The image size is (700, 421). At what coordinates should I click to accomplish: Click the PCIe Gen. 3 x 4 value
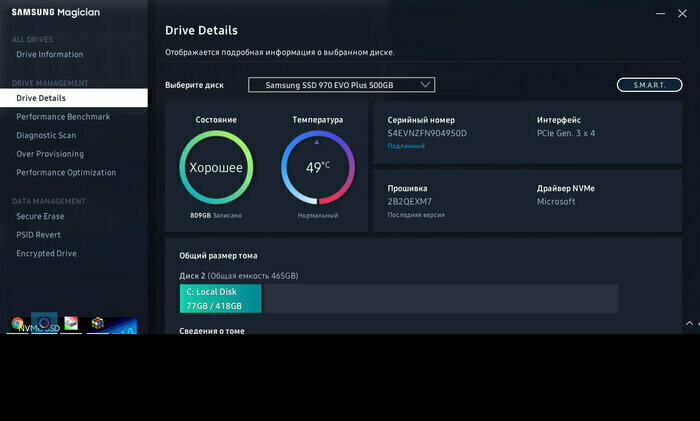(566, 133)
